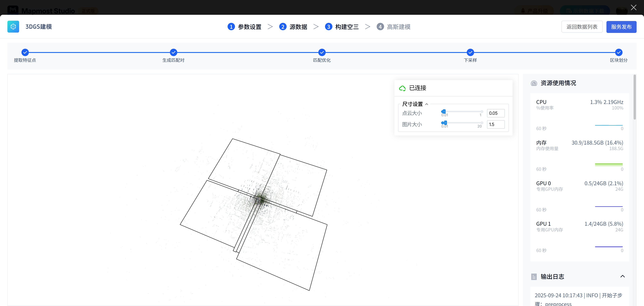Click the 资源使用情况 gauge icon

(x=534, y=83)
